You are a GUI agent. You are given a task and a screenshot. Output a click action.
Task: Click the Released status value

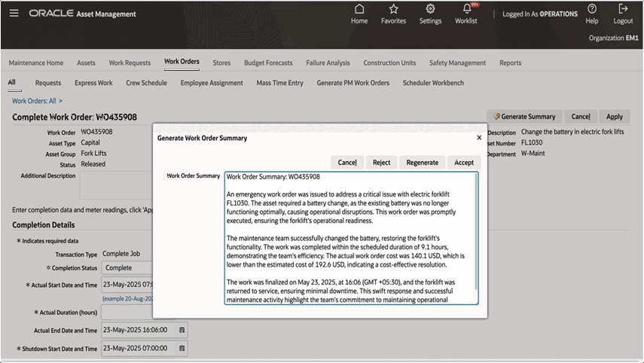pos(93,164)
